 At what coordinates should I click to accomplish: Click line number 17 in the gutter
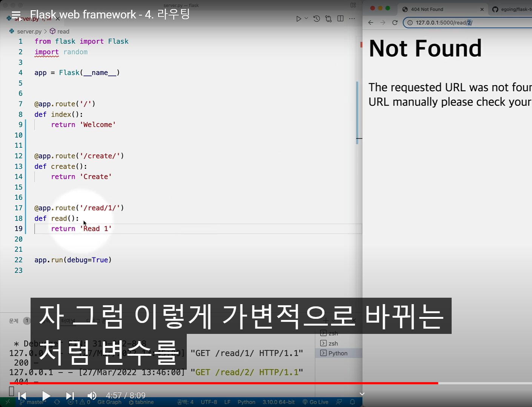(18, 208)
